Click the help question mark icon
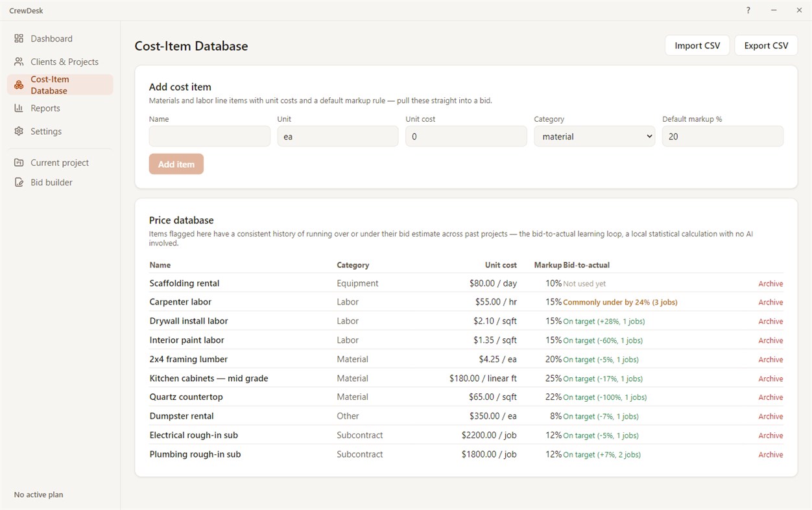 tap(748, 10)
